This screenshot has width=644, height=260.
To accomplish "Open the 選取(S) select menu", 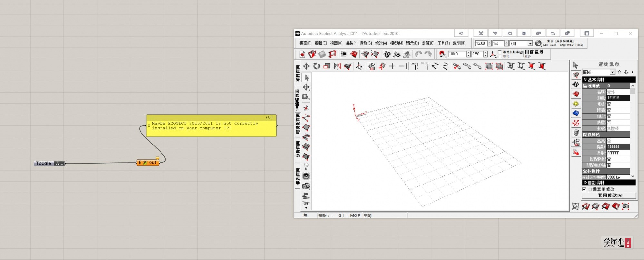I will click(x=366, y=43).
